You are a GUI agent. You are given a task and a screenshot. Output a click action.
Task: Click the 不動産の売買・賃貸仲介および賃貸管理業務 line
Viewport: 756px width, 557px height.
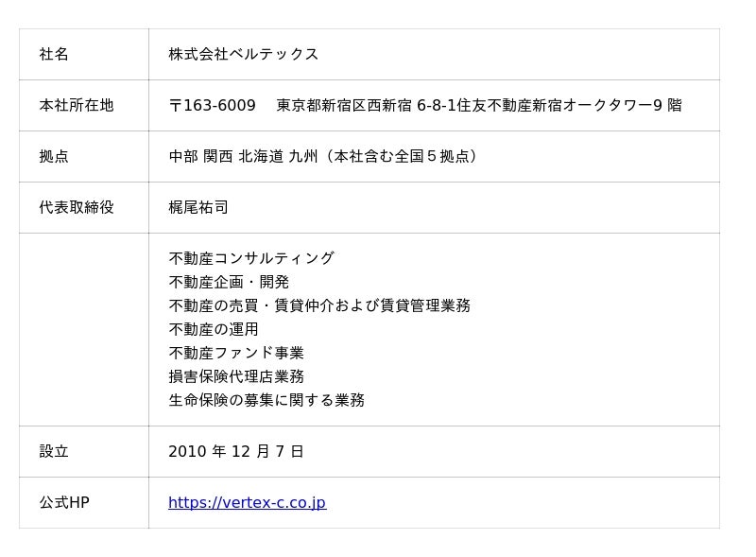pos(319,306)
